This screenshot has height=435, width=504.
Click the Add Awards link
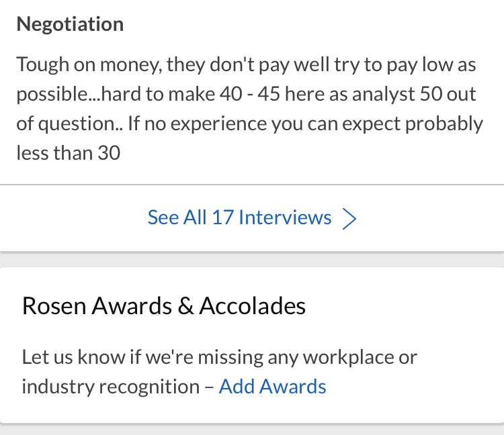click(272, 387)
